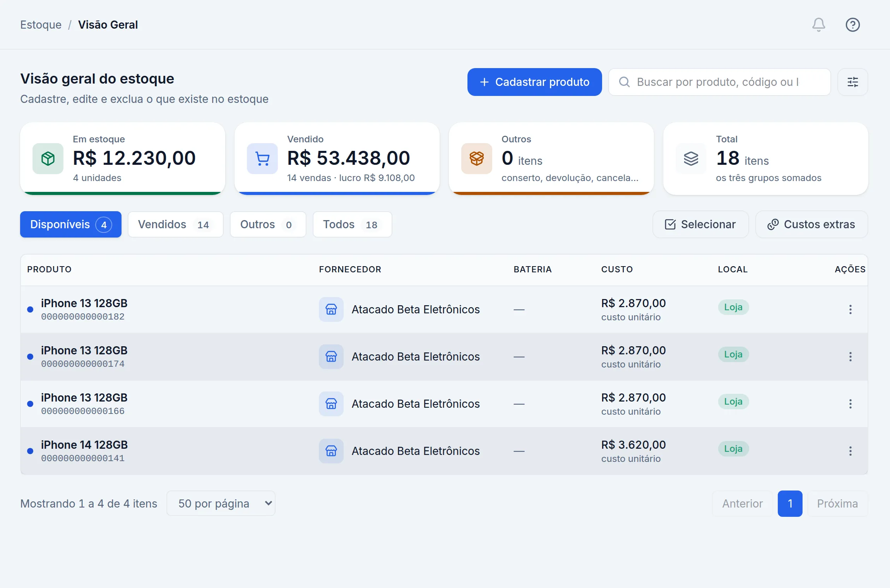Open actions menu for item 000000000000182
The width and height of the screenshot is (890, 588).
pyautogui.click(x=850, y=309)
